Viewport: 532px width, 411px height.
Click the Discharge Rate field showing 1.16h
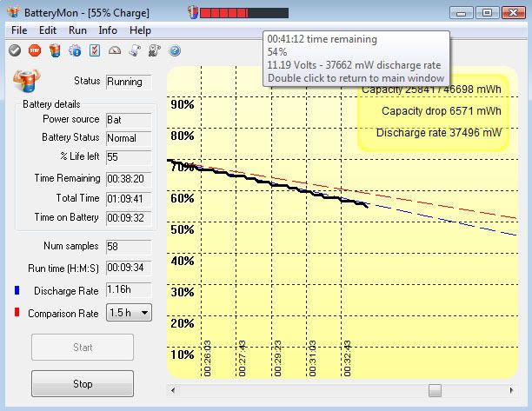tap(129, 290)
